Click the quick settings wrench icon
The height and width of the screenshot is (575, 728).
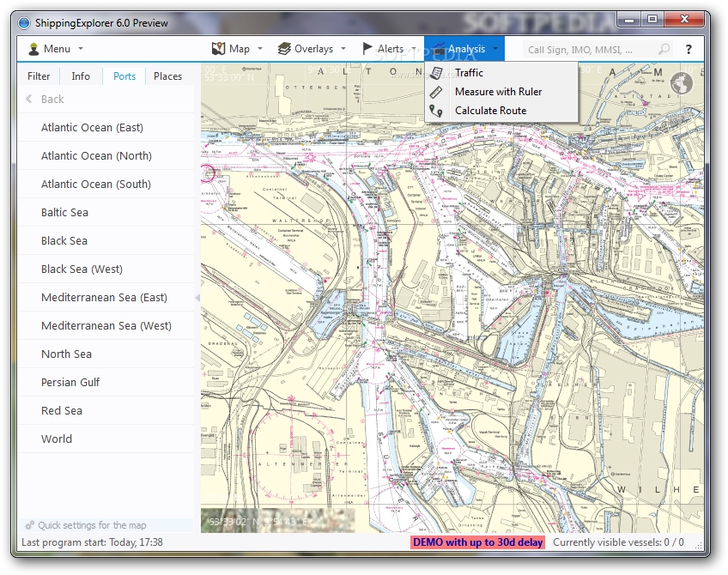click(x=30, y=525)
